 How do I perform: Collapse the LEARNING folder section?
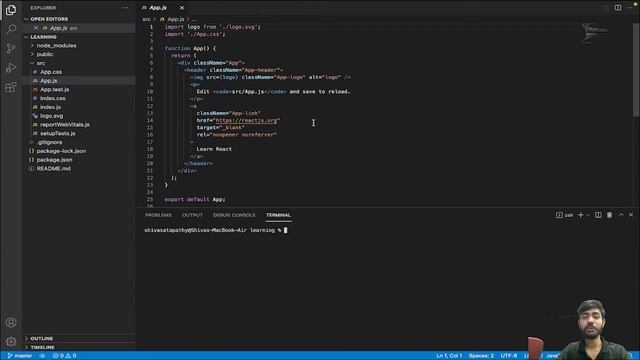point(43,37)
